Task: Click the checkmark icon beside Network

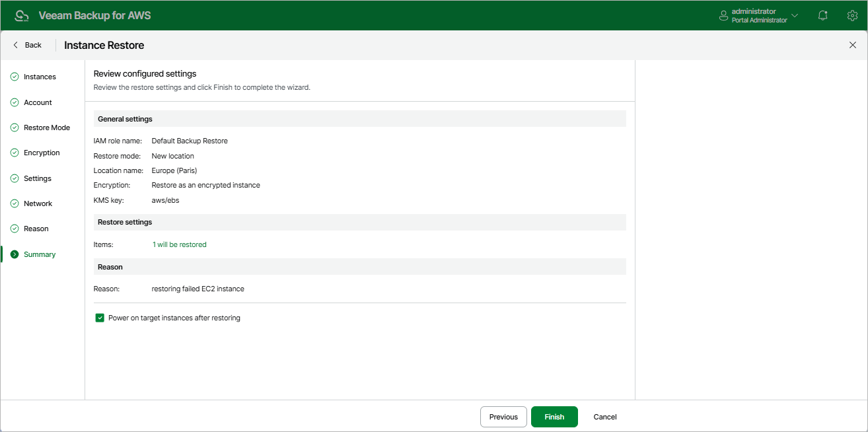Action: (x=15, y=203)
